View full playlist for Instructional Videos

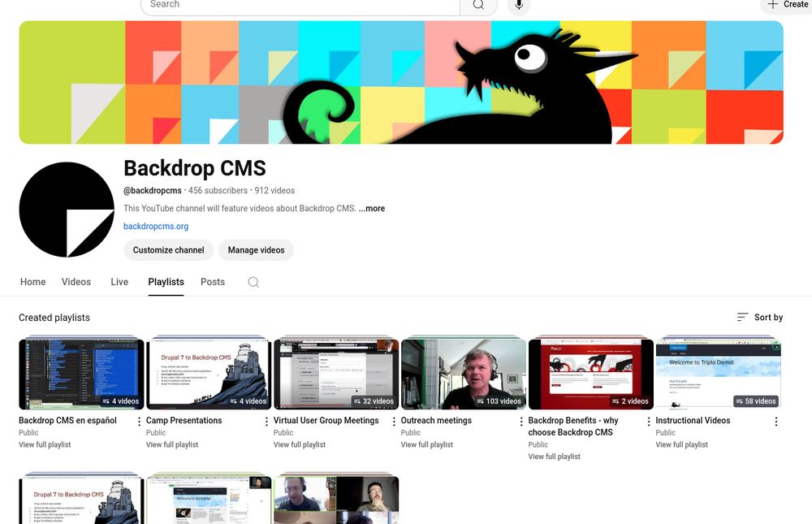(x=681, y=444)
